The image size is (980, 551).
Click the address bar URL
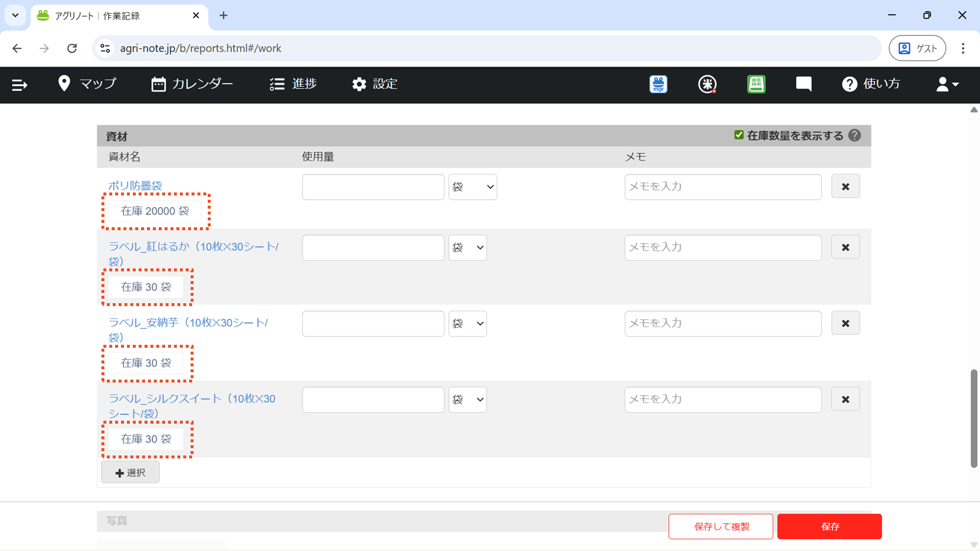[x=200, y=48]
